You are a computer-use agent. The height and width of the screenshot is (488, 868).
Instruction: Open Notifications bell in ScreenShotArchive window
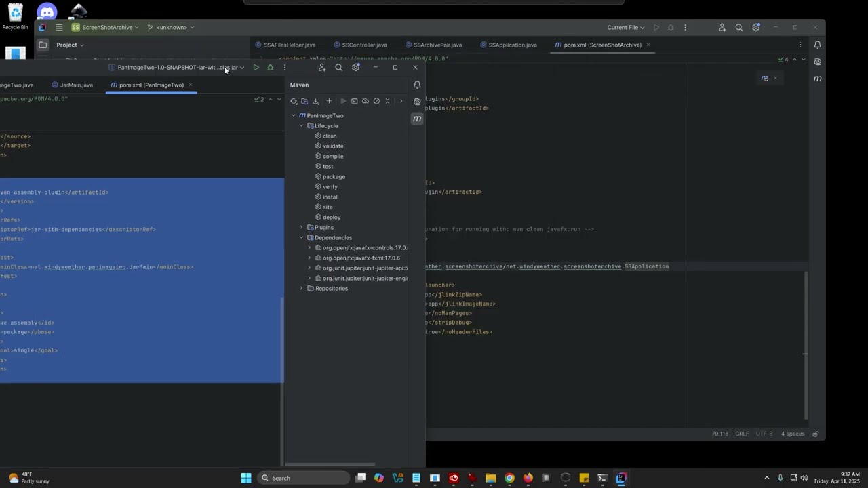pyautogui.click(x=817, y=45)
